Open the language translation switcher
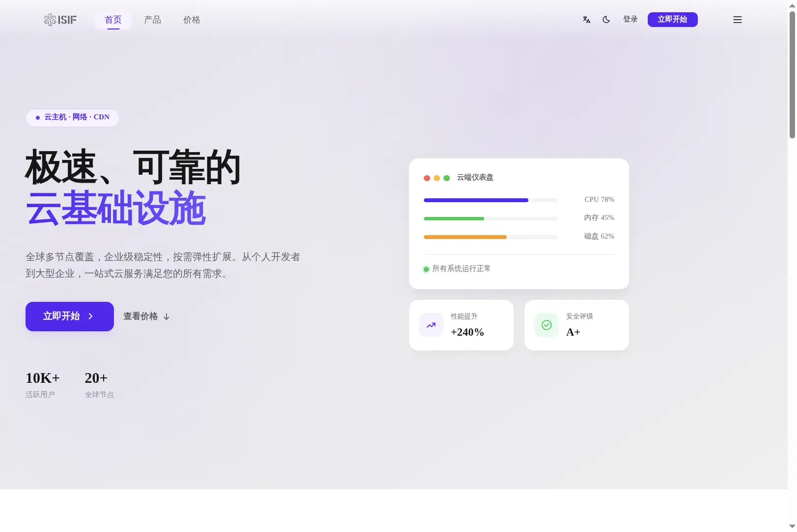The image size is (797, 532). 586,20
